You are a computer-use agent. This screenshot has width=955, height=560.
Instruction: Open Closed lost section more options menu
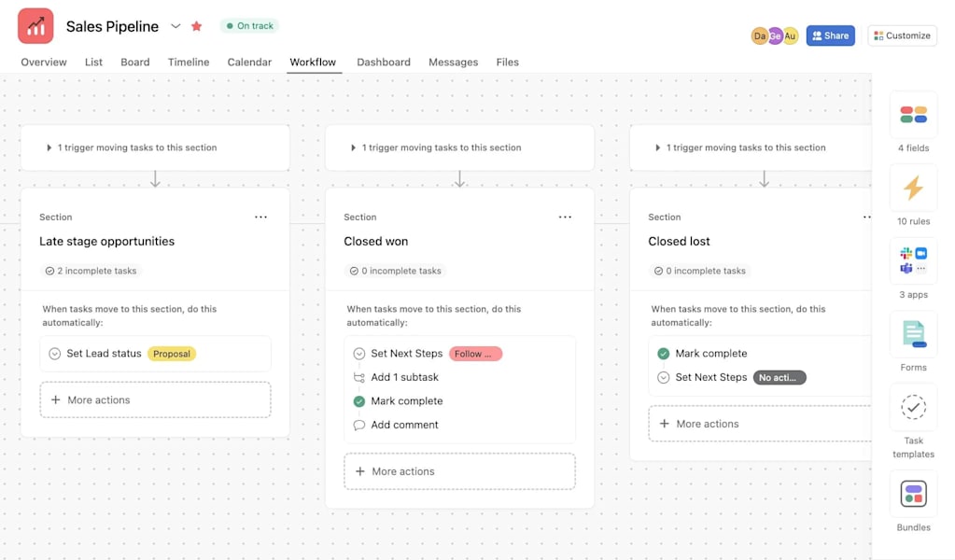tap(866, 217)
